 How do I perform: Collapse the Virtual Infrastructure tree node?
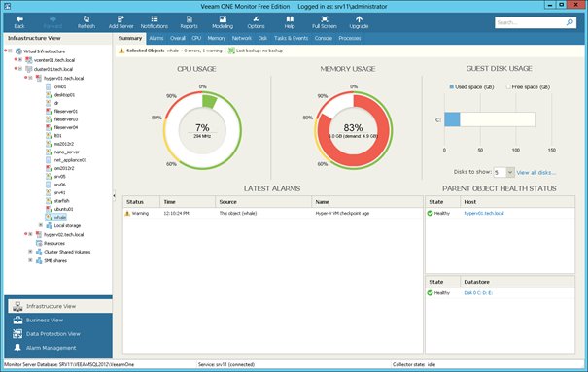tap(11, 51)
